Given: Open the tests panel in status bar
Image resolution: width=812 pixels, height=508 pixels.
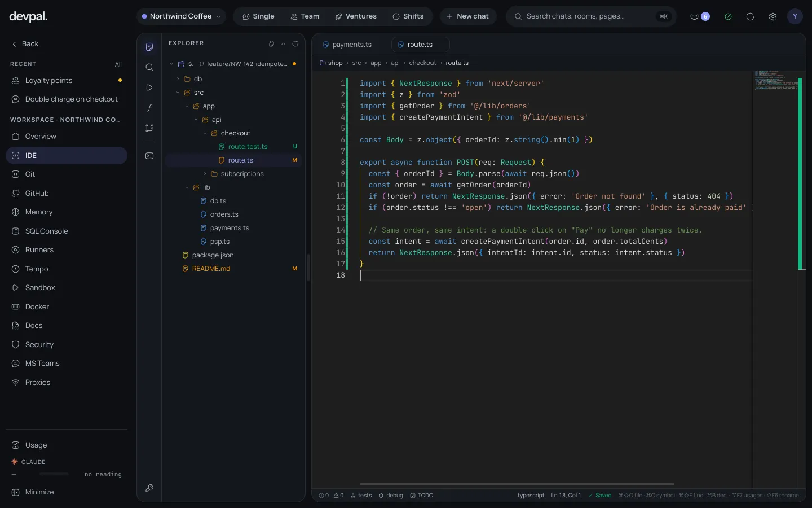Looking at the screenshot, I should pyautogui.click(x=361, y=496).
